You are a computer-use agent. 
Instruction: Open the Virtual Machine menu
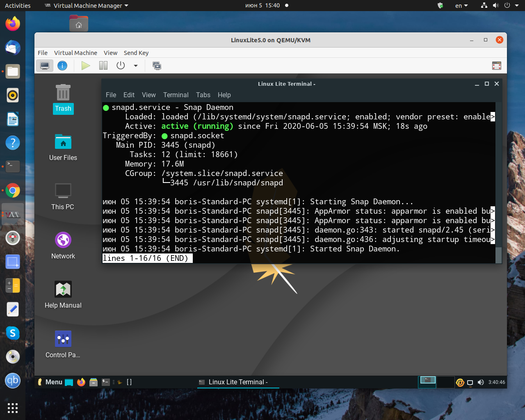pyautogui.click(x=75, y=52)
